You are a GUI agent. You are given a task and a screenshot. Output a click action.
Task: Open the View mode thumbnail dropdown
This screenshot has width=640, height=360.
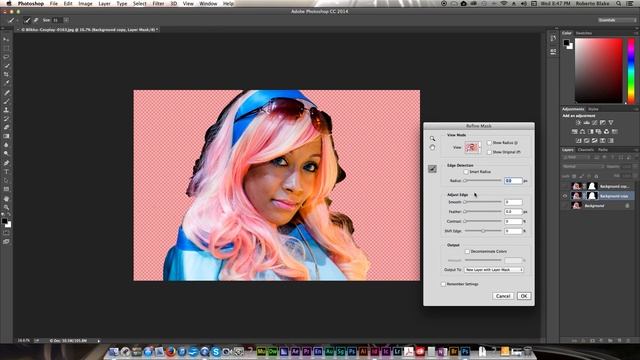473,147
